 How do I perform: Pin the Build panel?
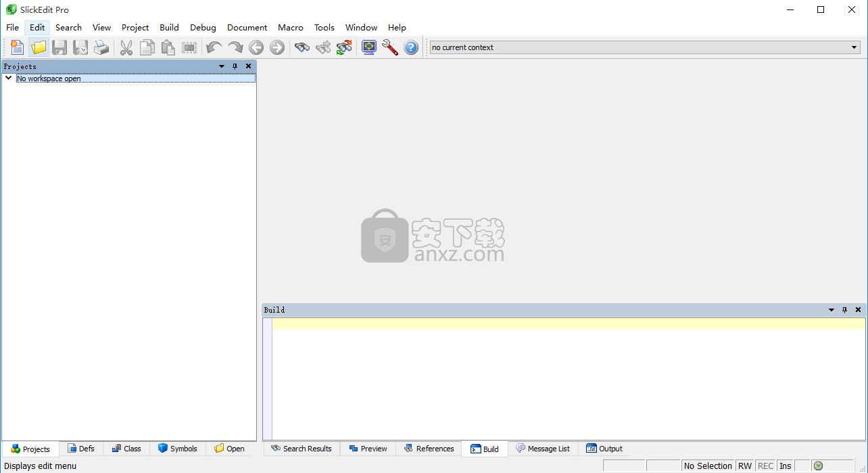point(844,310)
